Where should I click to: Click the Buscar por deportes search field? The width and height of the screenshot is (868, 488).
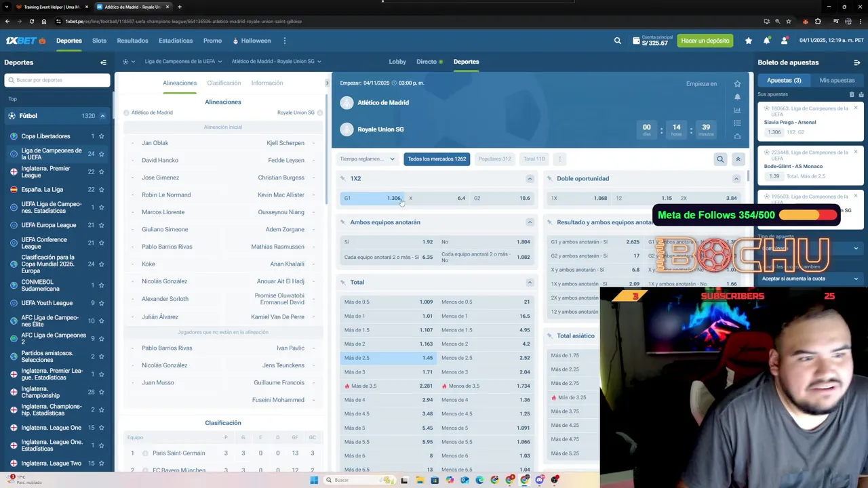coord(57,80)
